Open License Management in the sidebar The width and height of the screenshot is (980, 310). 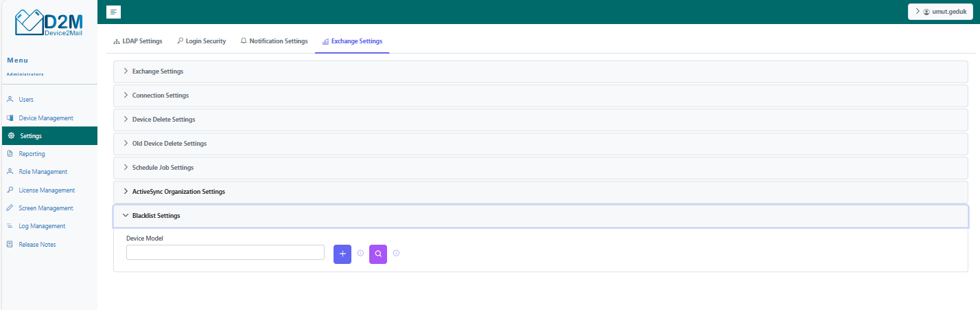(x=47, y=190)
